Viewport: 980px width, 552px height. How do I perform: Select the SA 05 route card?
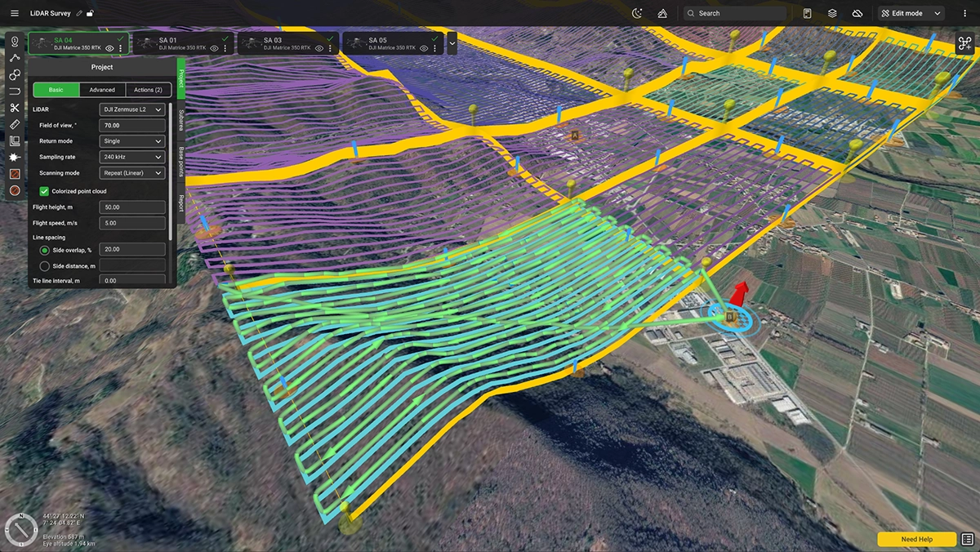coord(391,43)
